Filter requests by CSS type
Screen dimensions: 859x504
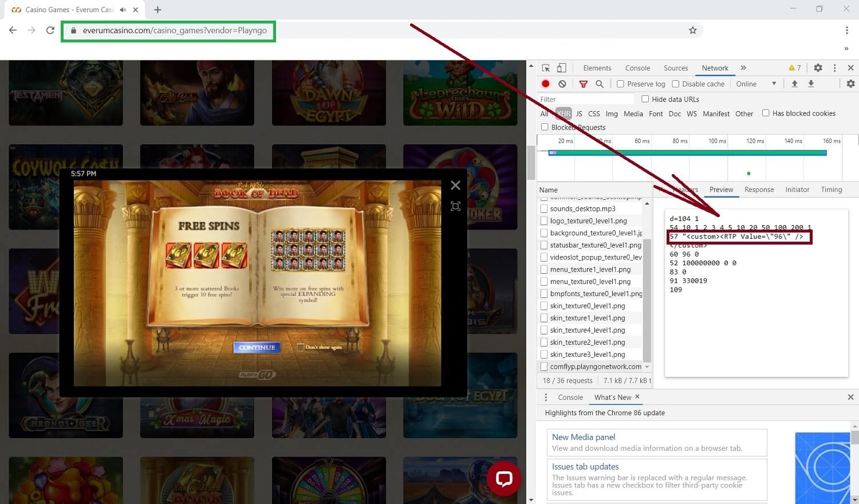(x=594, y=114)
